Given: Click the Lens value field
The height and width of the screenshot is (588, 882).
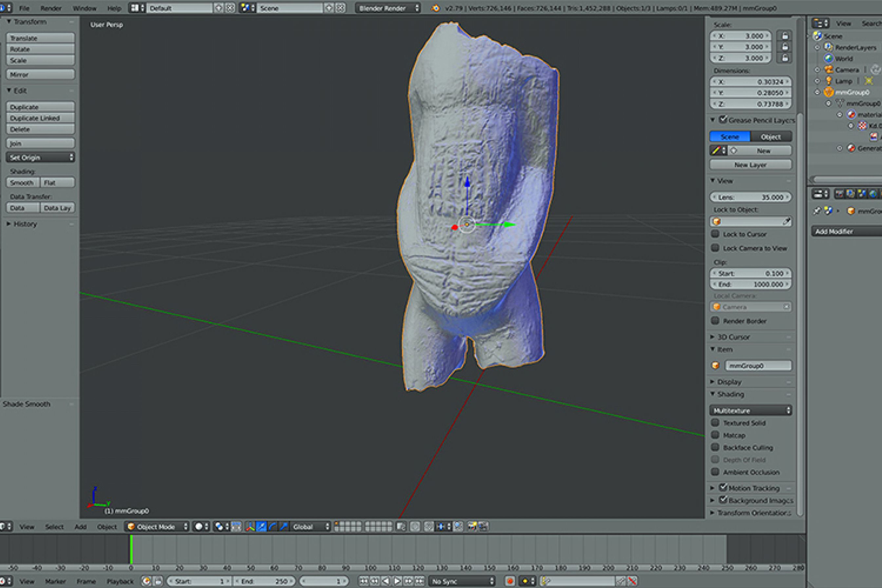Looking at the screenshot, I should [x=750, y=197].
